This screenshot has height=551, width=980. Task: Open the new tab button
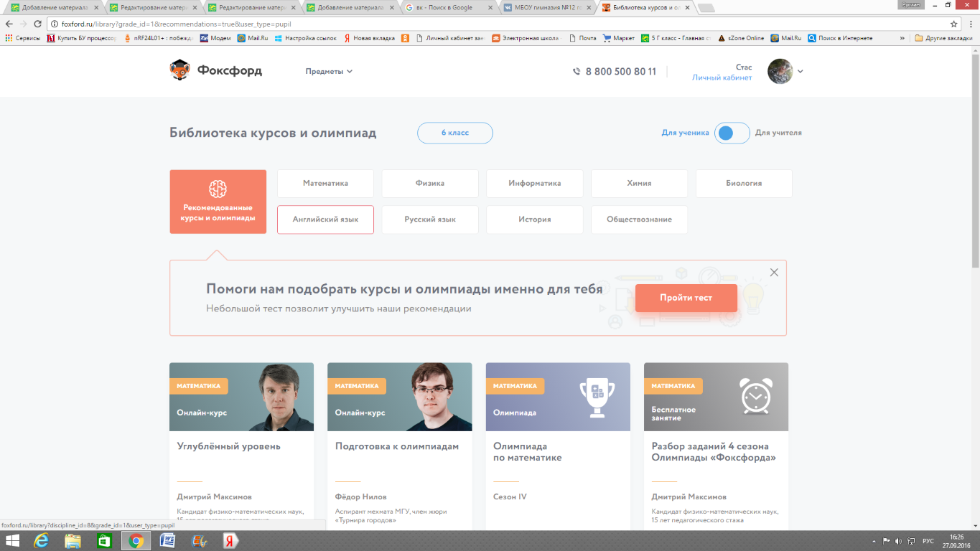point(706,8)
